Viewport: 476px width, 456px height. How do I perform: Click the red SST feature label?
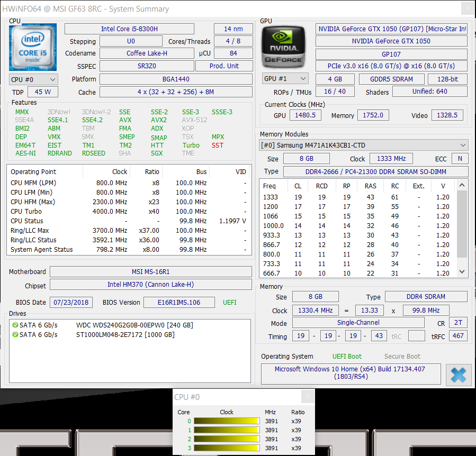pos(218,145)
